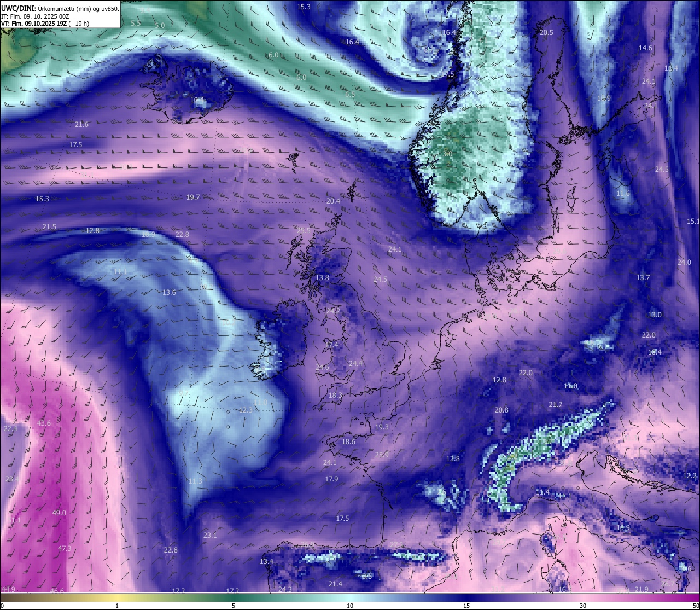
Task: Click the value label 11.3
Action: click(195, 481)
